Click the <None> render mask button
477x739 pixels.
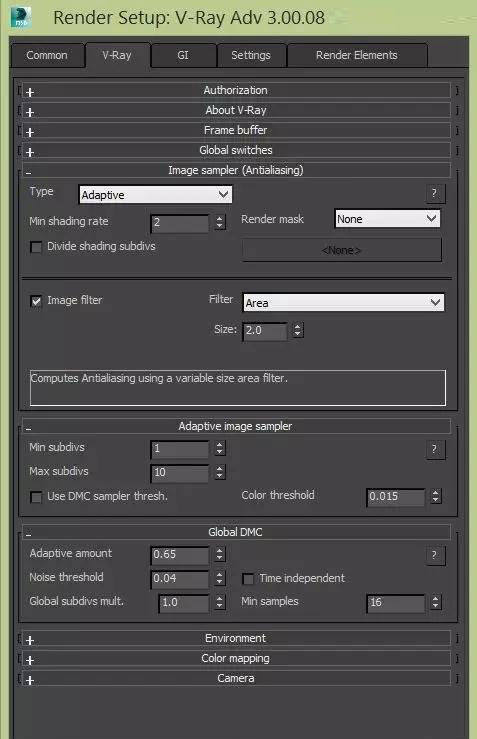point(342,250)
